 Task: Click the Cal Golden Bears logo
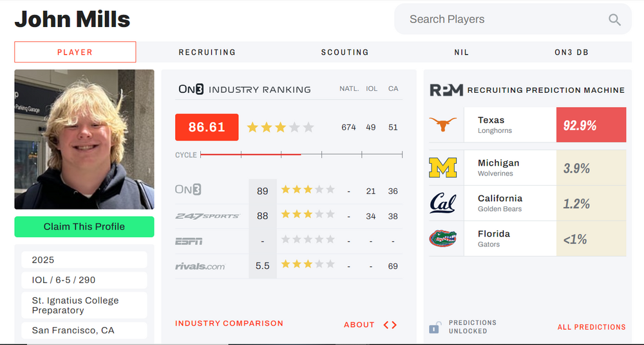(x=443, y=204)
